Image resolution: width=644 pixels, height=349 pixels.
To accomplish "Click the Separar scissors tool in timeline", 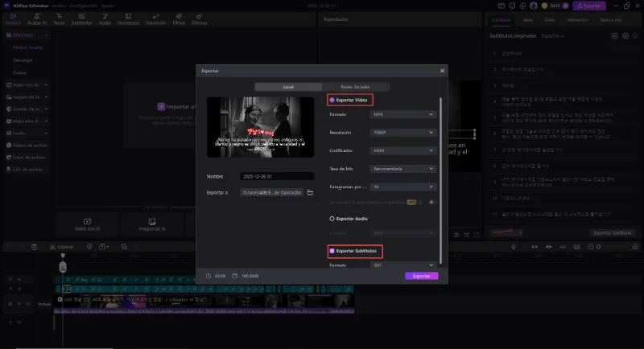I will [62, 247].
